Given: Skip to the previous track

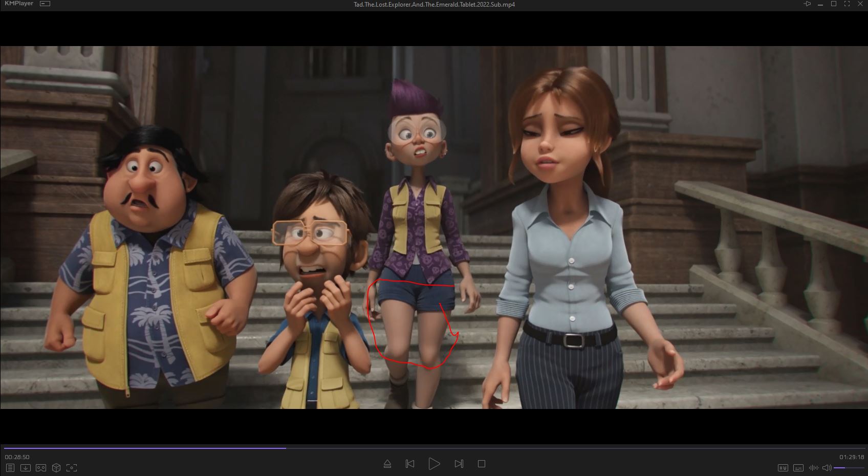Looking at the screenshot, I should (410, 464).
